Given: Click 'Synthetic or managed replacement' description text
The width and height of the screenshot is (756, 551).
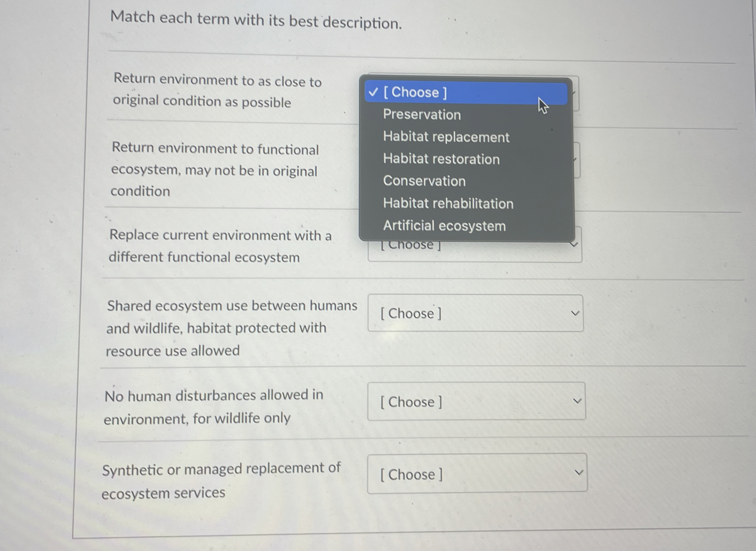Looking at the screenshot, I should (x=221, y=481).
